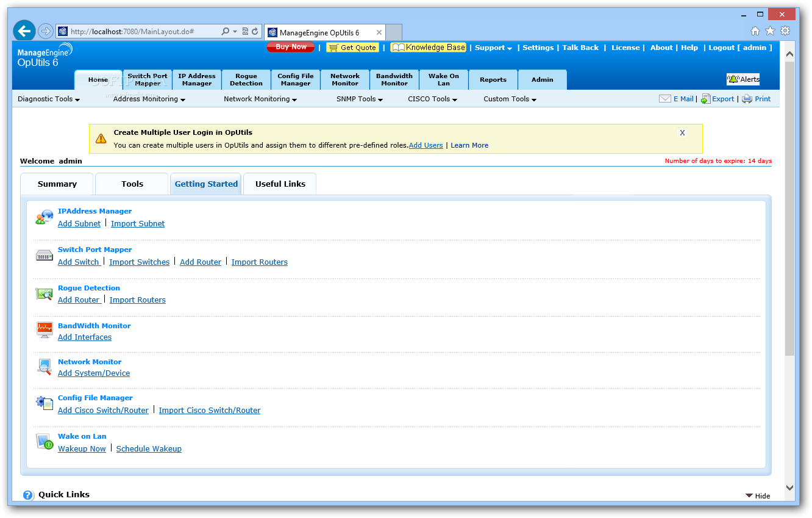Viewport: 812px width, 518px height.
Task: Click the browser address bar URL
Action: tap(132, 32)
